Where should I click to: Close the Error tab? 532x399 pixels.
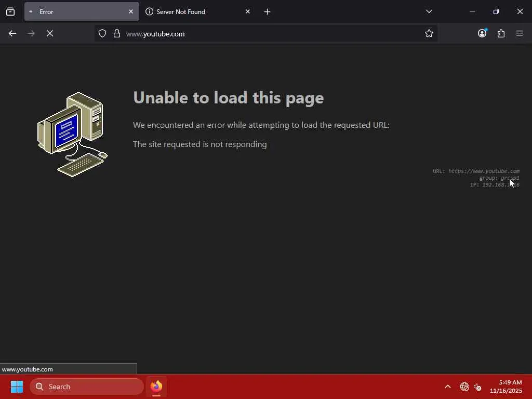[131, 11]
